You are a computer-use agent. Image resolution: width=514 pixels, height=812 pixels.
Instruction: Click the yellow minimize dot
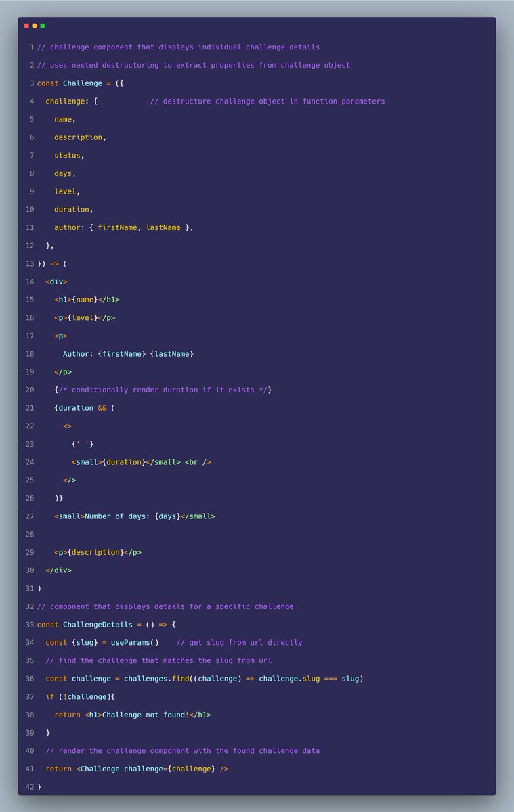[35, 26]
